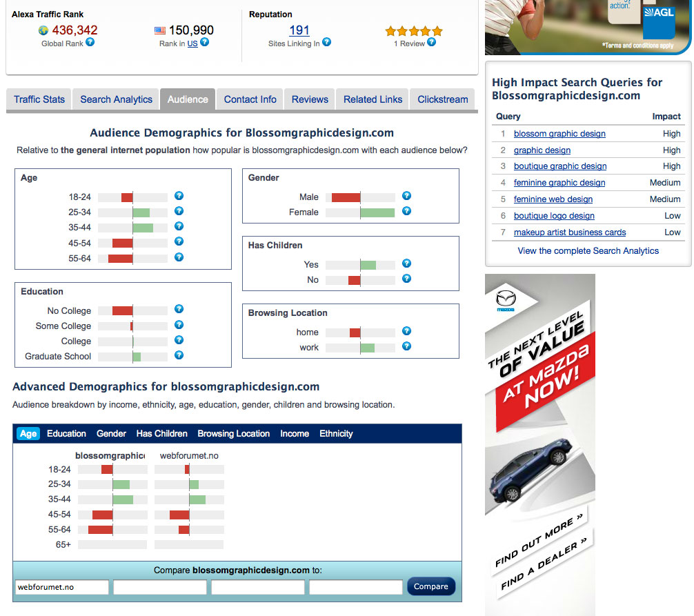The width and height of the screenshot is (694, 616).
Task: Open the Clickstream tab
Action: click(x=443, y=99)
